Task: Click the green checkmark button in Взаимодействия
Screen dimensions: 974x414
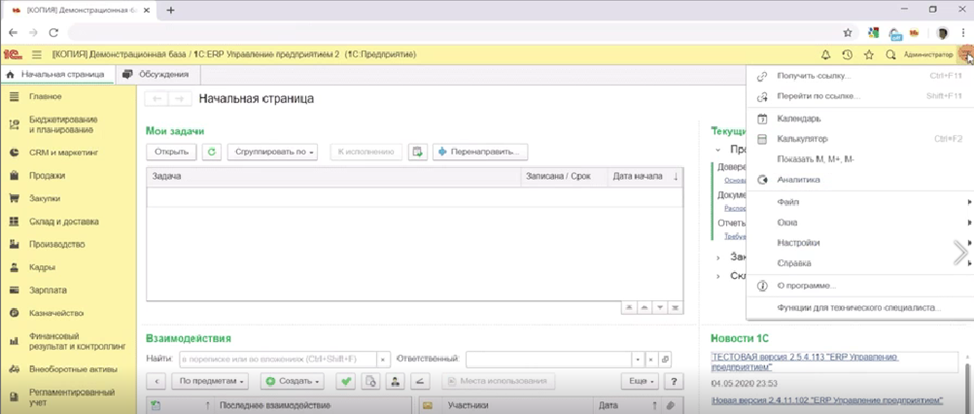Action: (345, 381)
